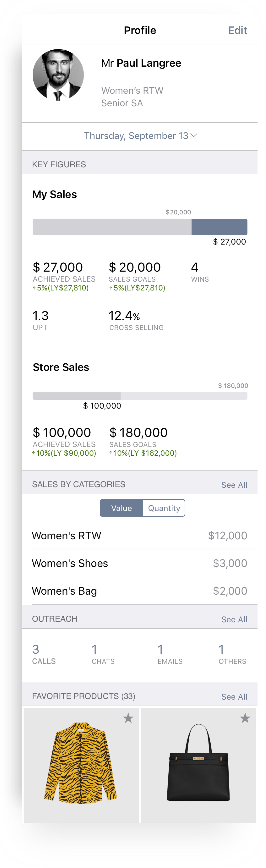266x868 pixels.
Task: Tap the 1 Others outreach count
Action: (232, 654)
